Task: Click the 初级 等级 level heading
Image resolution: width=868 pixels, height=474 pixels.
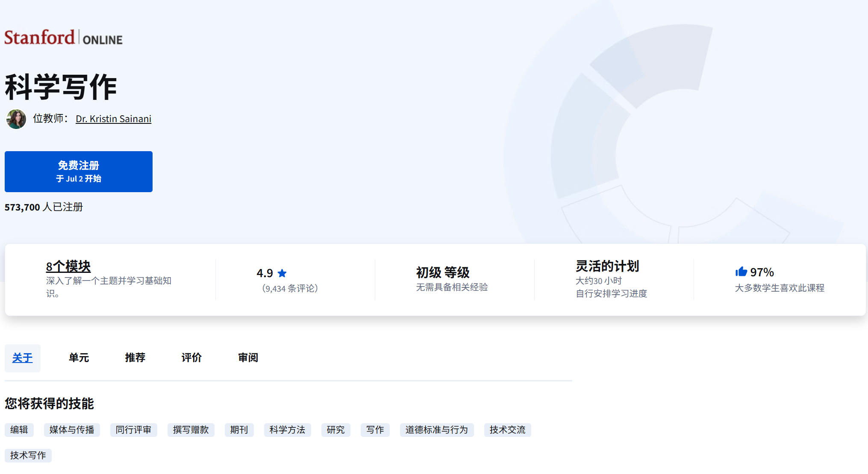Action: click(x=443, y=272)
